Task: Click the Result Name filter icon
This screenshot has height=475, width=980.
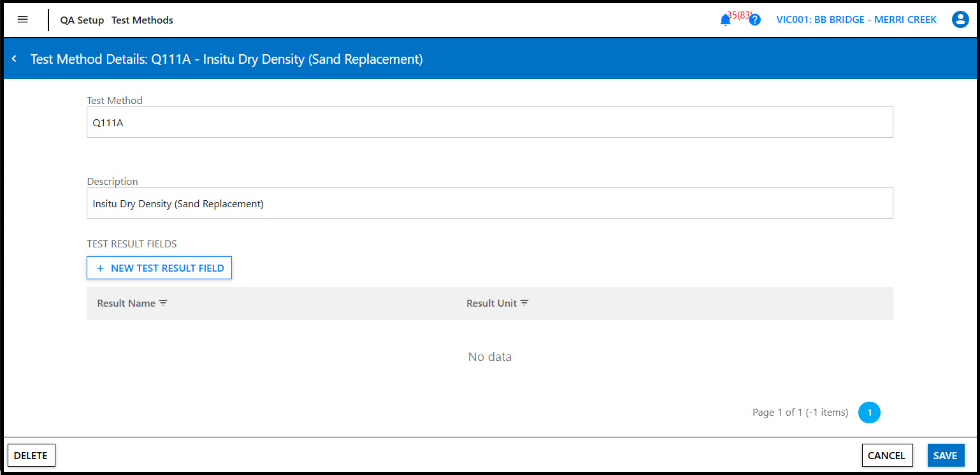Action: pos(163,303)
